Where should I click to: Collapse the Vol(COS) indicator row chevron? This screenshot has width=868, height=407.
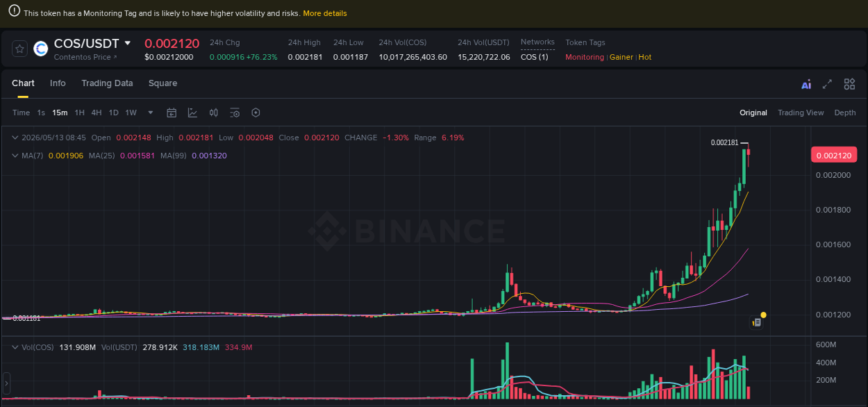pyautogui.click(x=15, y=347)
